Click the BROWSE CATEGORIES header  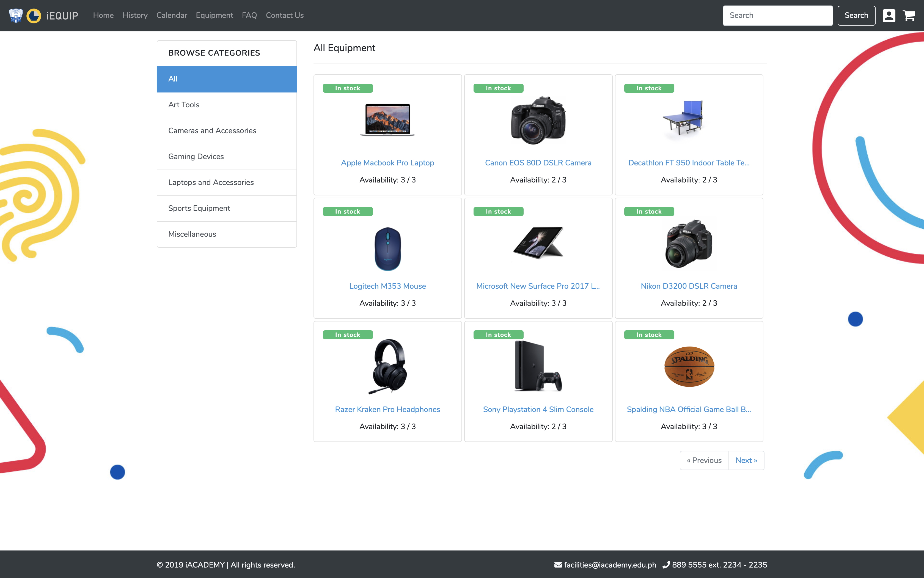[214, 53]
